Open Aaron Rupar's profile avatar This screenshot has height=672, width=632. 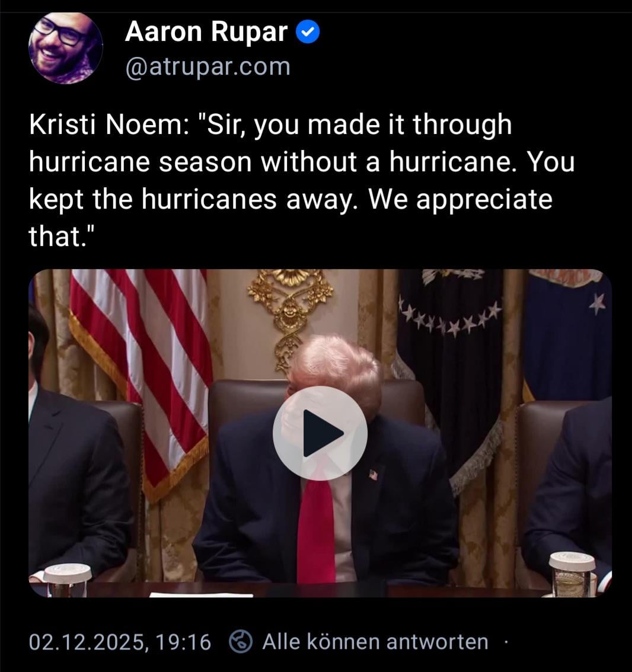[65, 47]
